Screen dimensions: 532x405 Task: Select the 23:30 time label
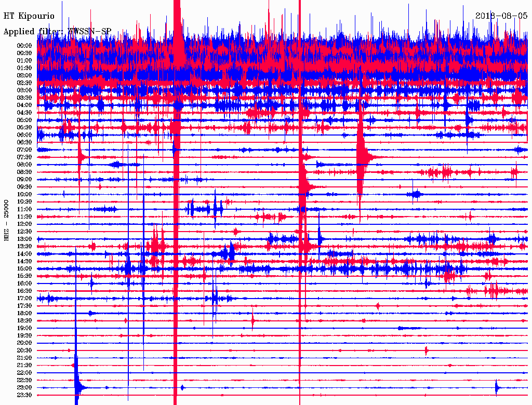pyautogui.click(x=24, y=395)
